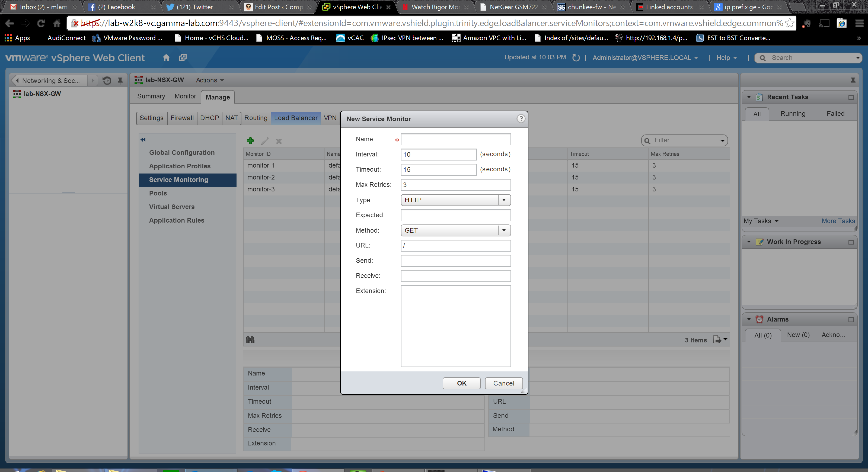The image size is (868, 472).
Task: Collapse the Recent Tasks panel
Action: click(x=749, y=97)
